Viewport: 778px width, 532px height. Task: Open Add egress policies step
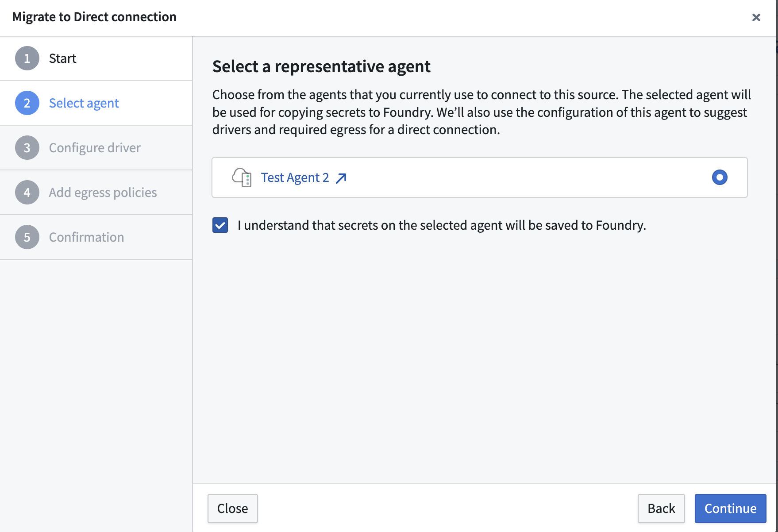tap(103, 193)
